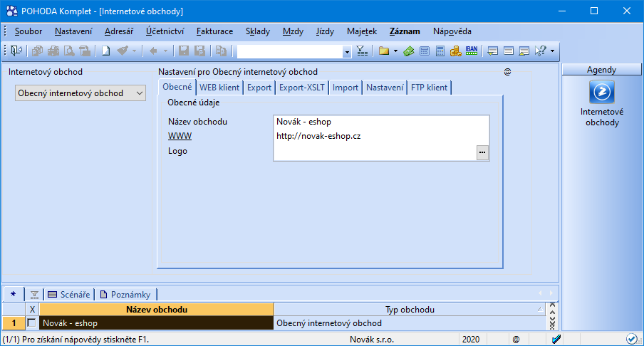Viewport: 644px width, 346px height.
Task: Click the context help cursor icon
Action: 541,51
